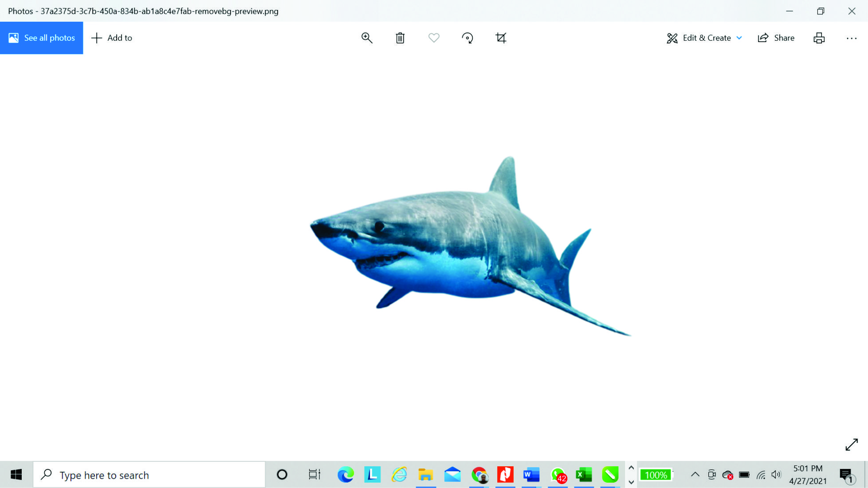
Task: Toggle the heart favorite icon
Action: tap(434, 38)
